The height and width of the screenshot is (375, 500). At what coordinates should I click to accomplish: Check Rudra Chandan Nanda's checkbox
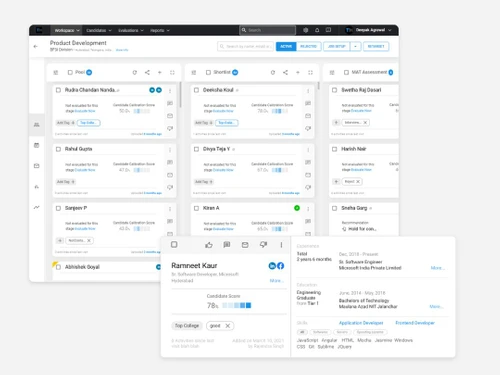(58, 90)
